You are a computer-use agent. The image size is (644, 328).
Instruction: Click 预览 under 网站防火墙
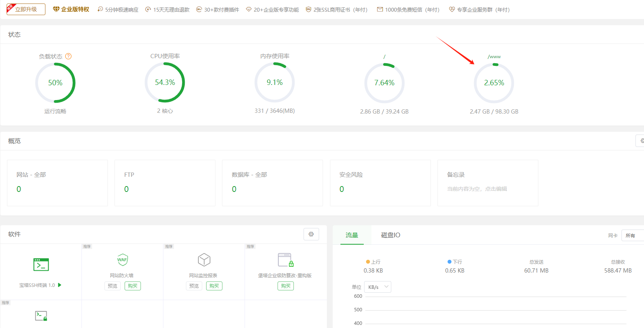tap(113, 286)
